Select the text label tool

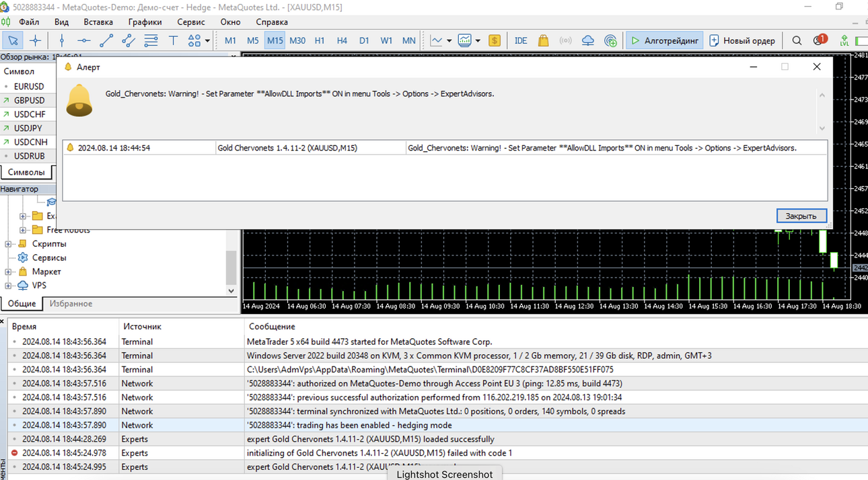(173, 40)
